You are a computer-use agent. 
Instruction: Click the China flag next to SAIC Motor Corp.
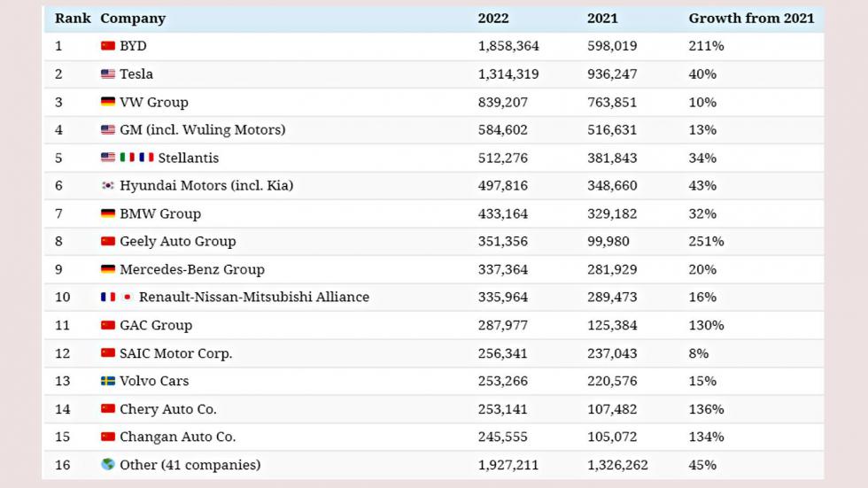coord(108,353)
